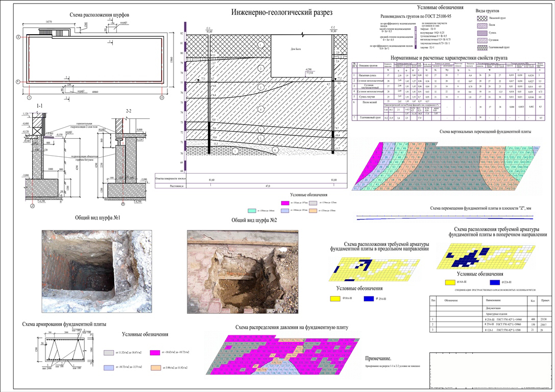Viewport: 555px width, 392px height.
Task: Click the longitudinal reinforcement layout heading
Action: 379,247
